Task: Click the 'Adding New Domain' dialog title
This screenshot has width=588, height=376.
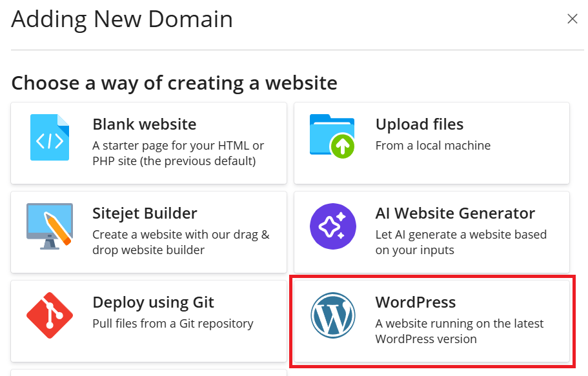Action: tap(122, 19)
